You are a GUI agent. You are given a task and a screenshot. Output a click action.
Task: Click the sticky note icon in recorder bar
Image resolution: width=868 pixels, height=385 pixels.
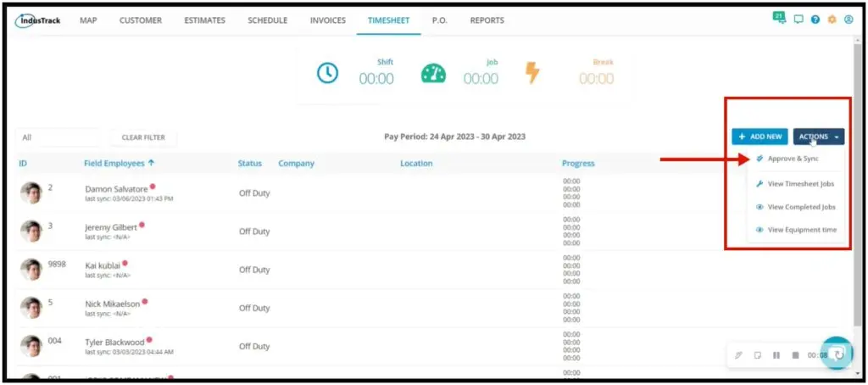tap(758, 355)
